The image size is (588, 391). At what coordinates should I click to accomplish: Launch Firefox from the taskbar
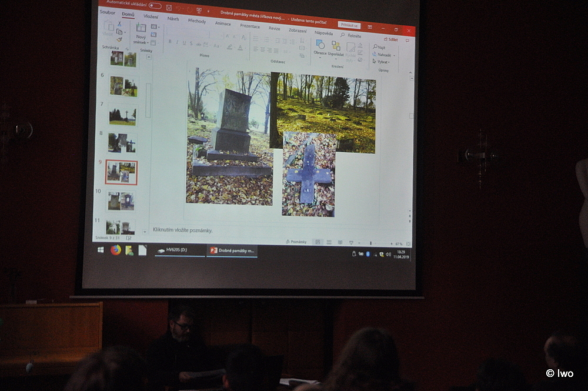[x=115, y=250]
